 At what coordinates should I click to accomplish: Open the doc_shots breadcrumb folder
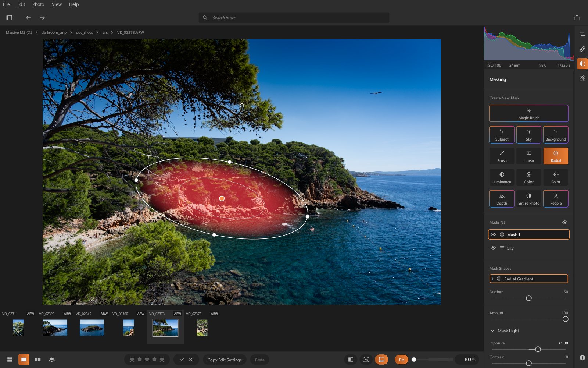[x=84, y=32]
